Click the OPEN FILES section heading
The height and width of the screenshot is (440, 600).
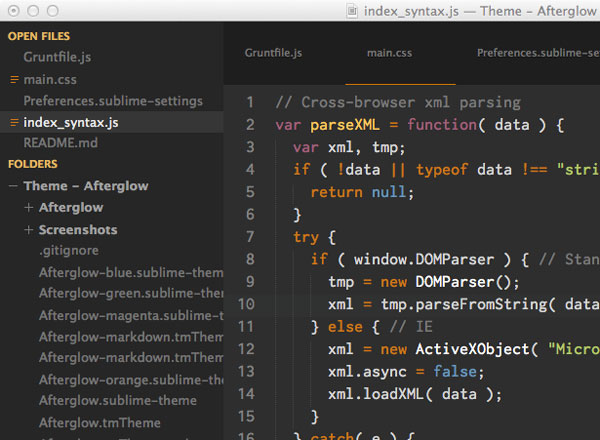(39, 36)
